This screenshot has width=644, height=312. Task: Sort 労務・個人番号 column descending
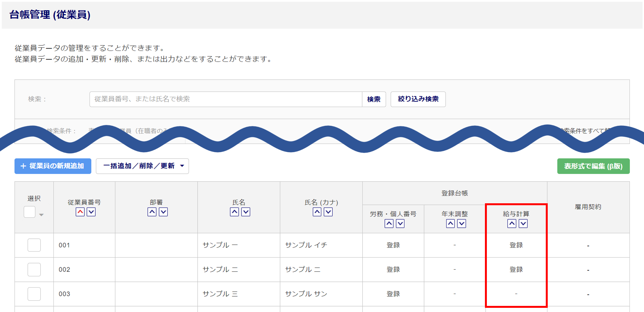point(400,224)
